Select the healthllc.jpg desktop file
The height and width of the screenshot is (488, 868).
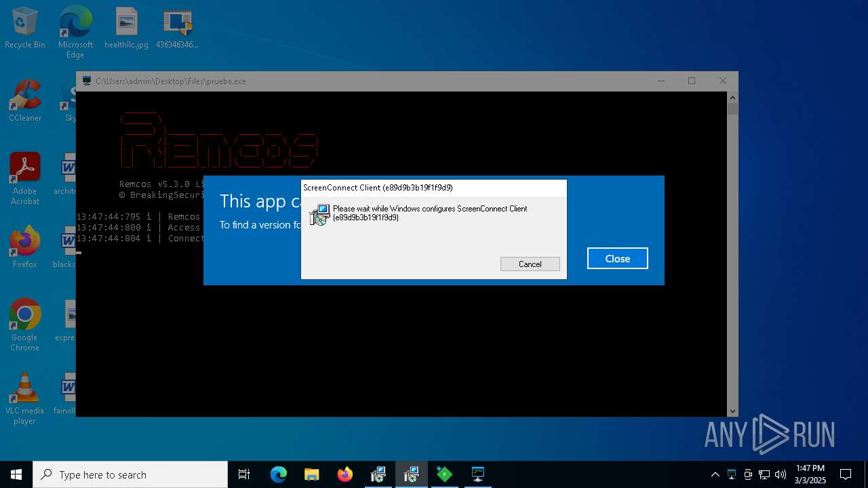tap(126, 28)
